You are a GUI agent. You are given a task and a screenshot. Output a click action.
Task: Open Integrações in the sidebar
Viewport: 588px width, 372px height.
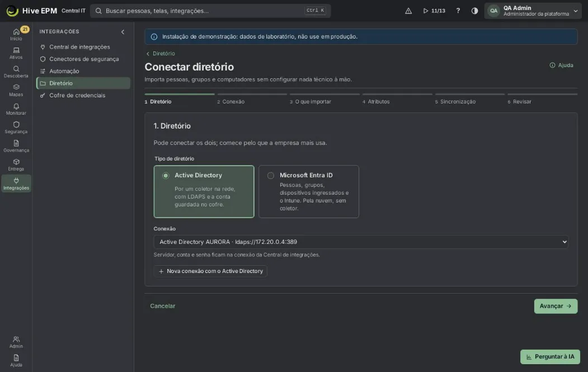point(16,183)
